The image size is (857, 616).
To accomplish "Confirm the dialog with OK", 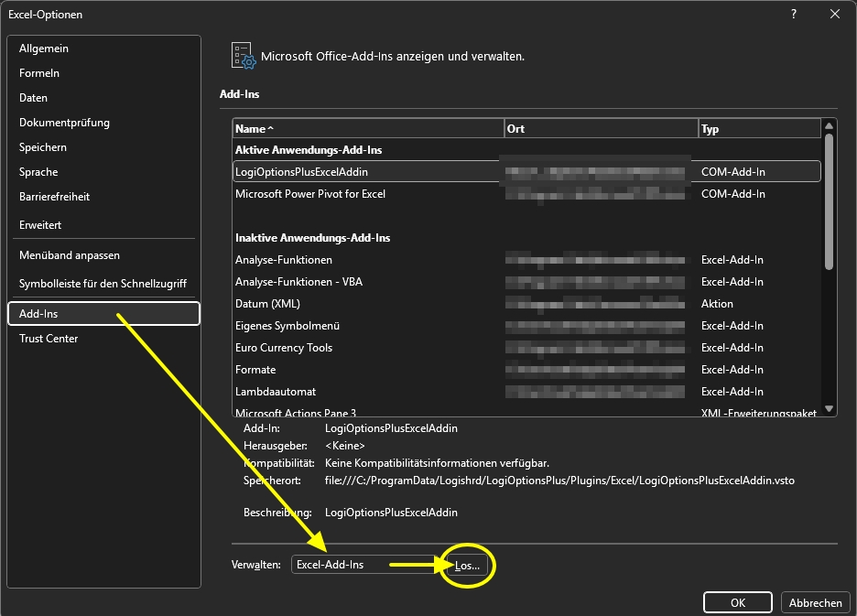I will coord(738,602).
